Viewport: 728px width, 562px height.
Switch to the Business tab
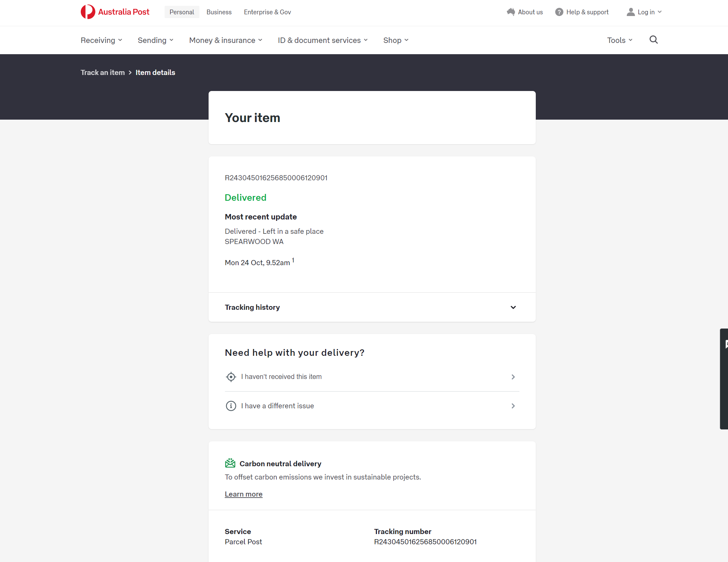tap(219, 12)
